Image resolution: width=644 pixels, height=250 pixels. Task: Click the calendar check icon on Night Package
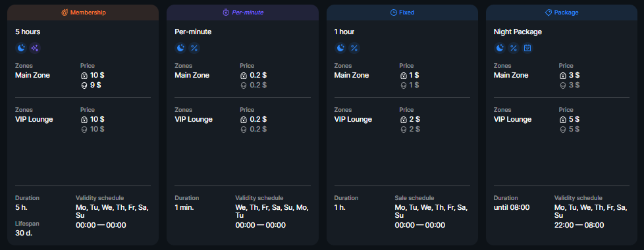527,48
